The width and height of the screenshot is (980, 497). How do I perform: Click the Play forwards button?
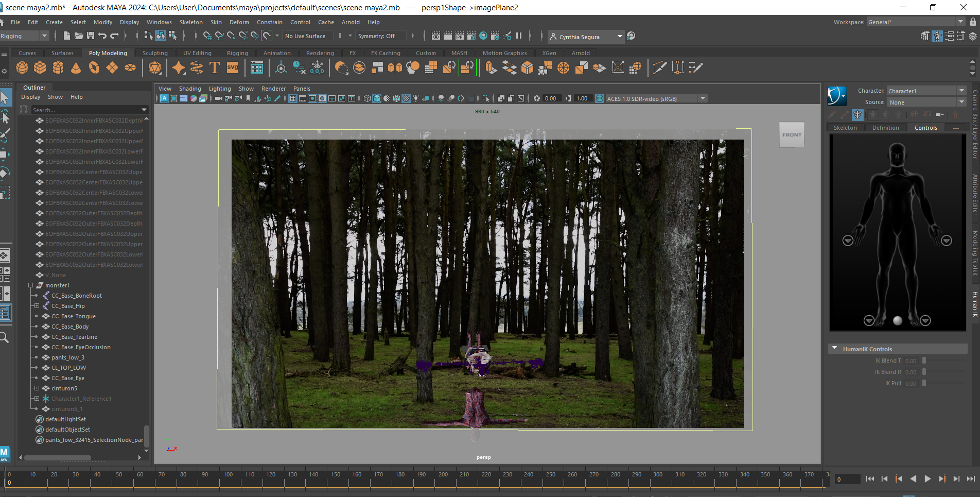[927, 478]
